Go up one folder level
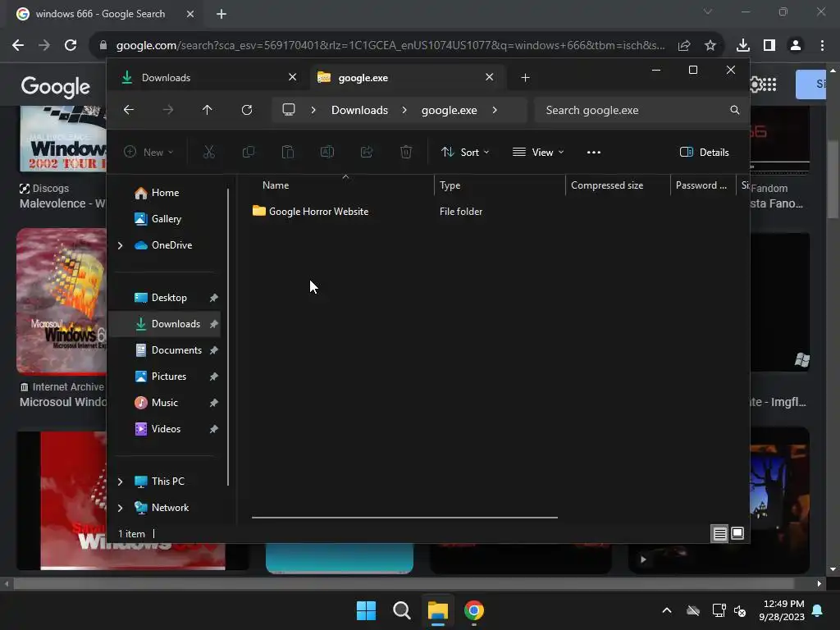 click(208, 110)
